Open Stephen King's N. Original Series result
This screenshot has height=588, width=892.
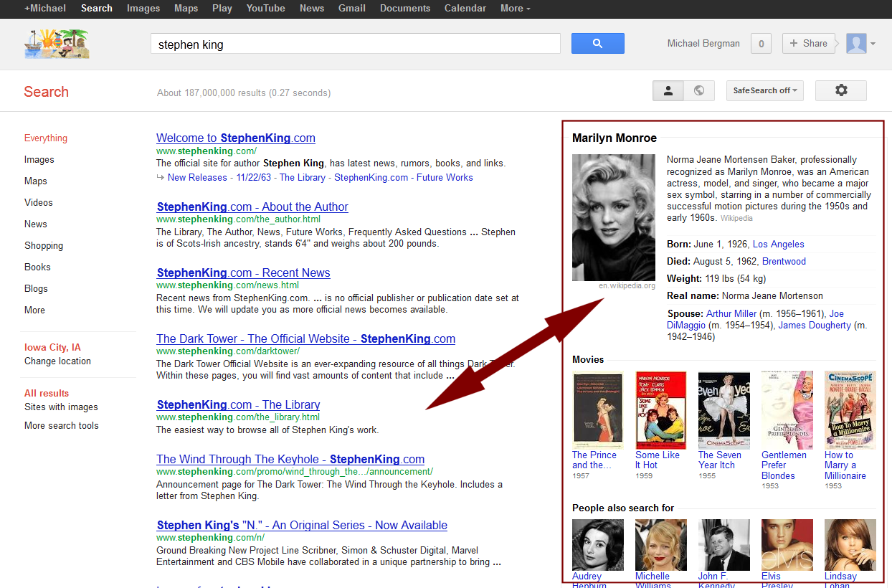pos(302,525)
